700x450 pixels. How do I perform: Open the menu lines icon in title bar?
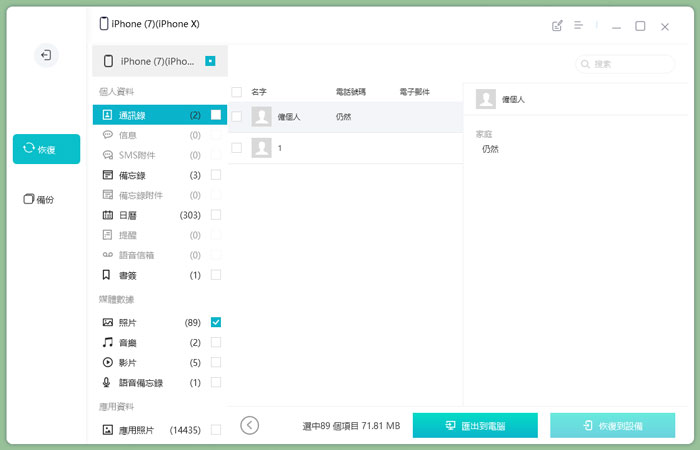pyautogui.click(x=578, y=25)
